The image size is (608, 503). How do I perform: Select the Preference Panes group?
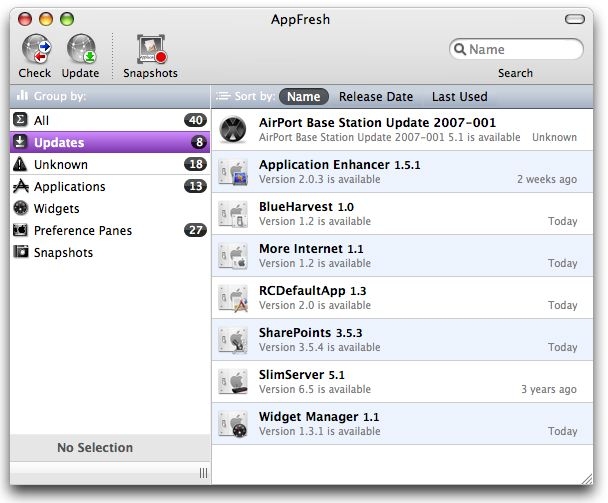tap(110, 230)
